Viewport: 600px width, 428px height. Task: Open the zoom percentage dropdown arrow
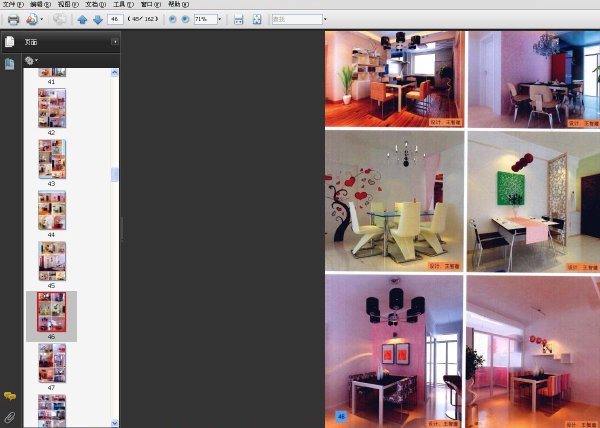(220, 19)
